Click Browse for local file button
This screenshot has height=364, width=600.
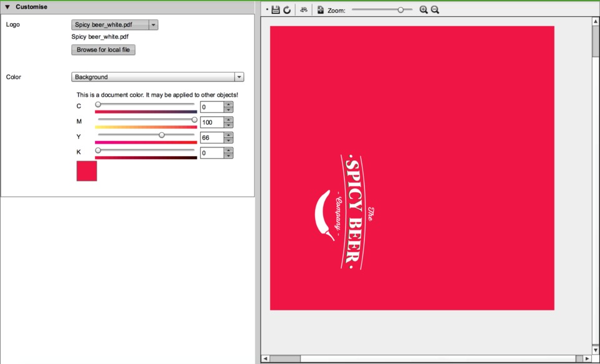point(103,50)
